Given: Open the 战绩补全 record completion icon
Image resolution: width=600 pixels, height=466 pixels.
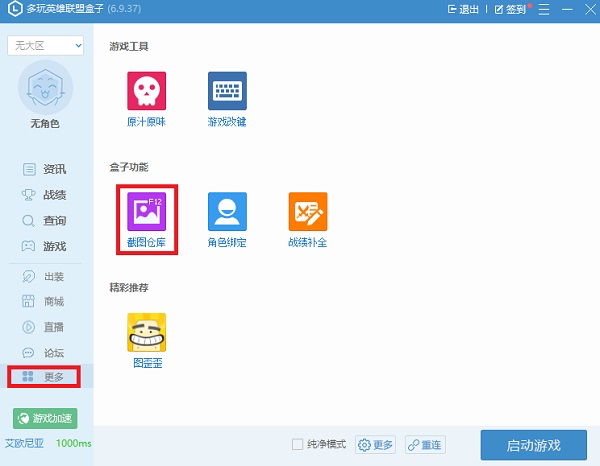Looking at the screenshot, I should (308, 212).
